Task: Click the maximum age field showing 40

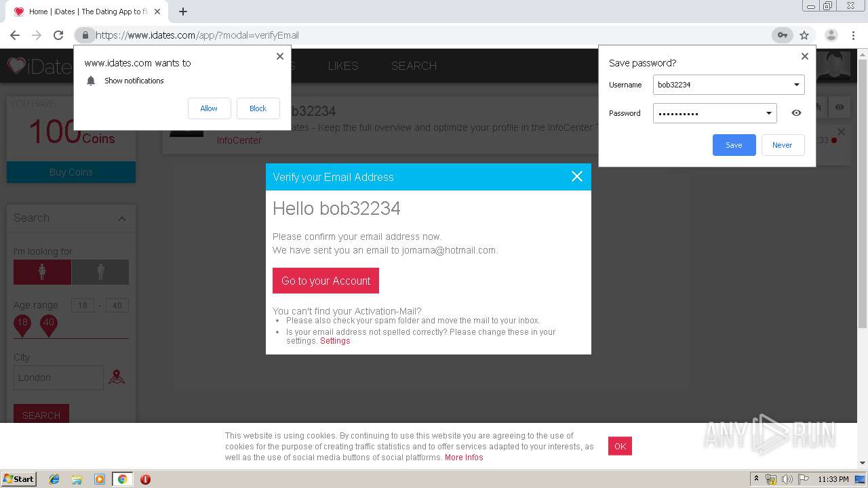Action: (117, 305)
